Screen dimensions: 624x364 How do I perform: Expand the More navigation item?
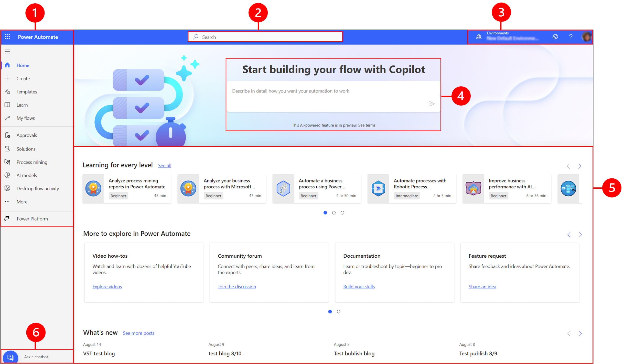[22, 201]
